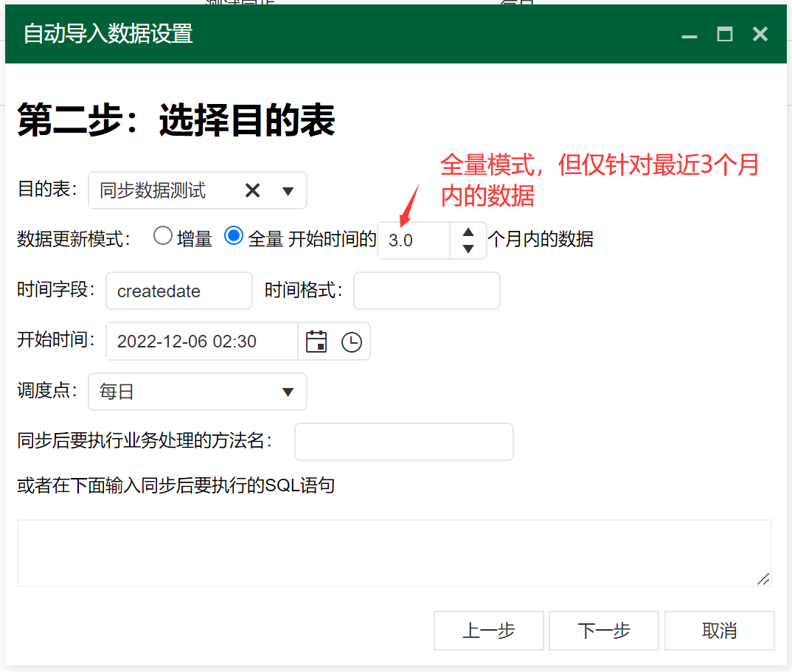
Task: Click the 上一步 button
Action: point(488,631)
